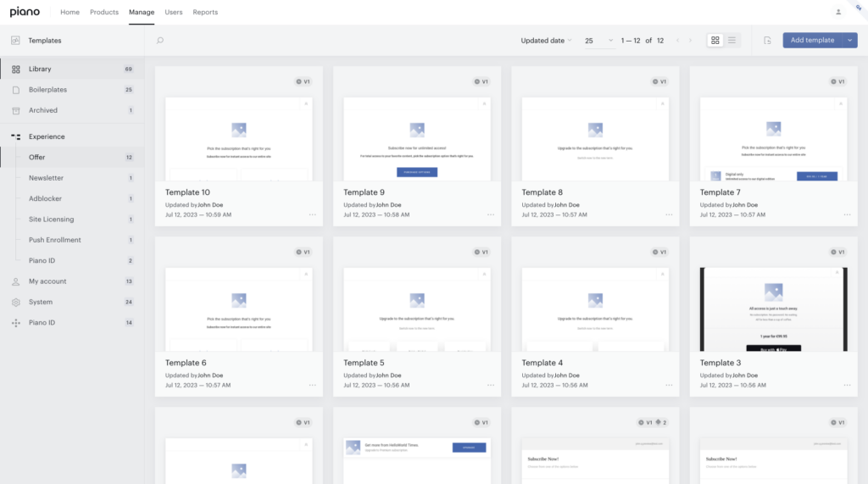Open the 25 per page dropdown
The width and height of the screenshot is (868, 484).
coord(599,41)
